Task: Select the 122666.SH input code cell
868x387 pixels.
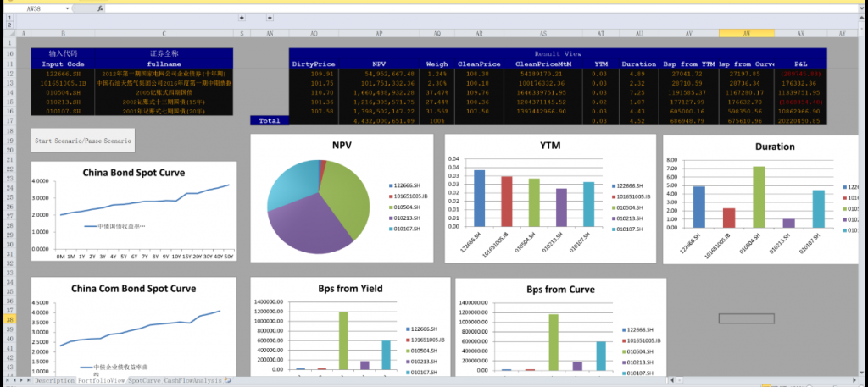Action: pyautogui.click(x=63, y=74)
